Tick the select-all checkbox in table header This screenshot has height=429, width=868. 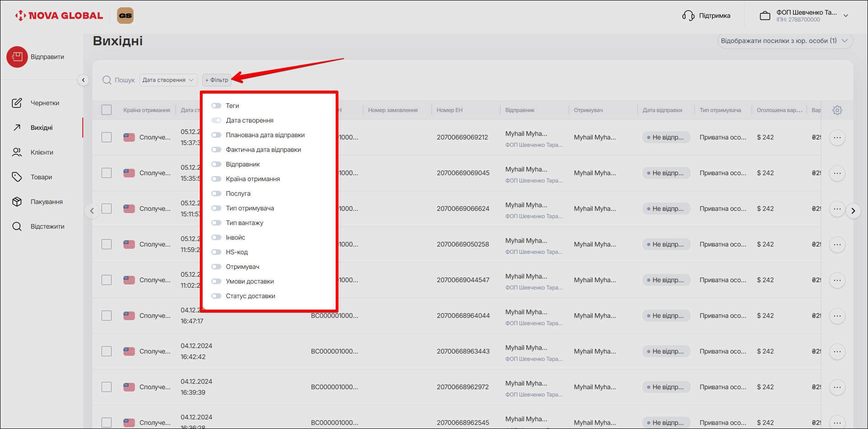[x=107, y=110]
